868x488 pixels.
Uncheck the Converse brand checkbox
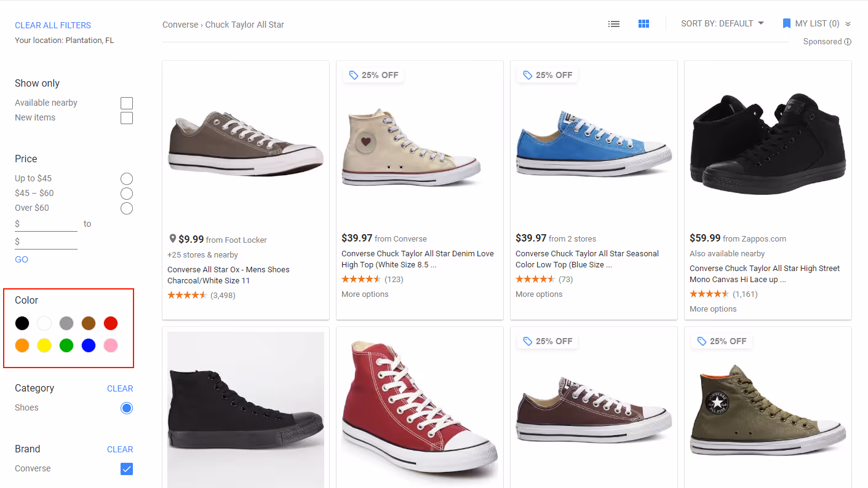[x=127, y=469]
